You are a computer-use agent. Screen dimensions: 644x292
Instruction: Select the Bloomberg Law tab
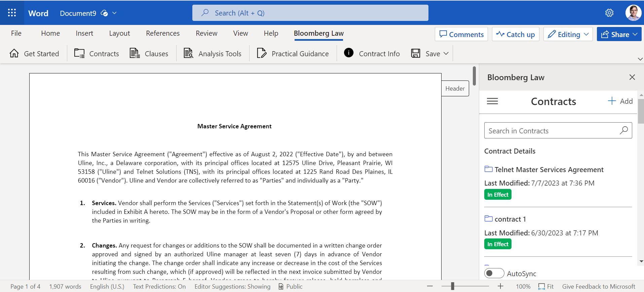[x=319, y=33]
